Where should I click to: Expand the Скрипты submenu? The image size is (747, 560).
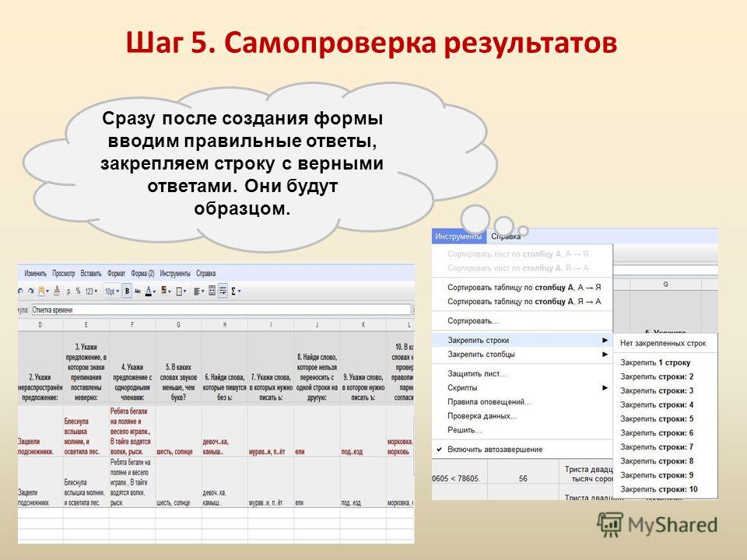pos(522,387)
